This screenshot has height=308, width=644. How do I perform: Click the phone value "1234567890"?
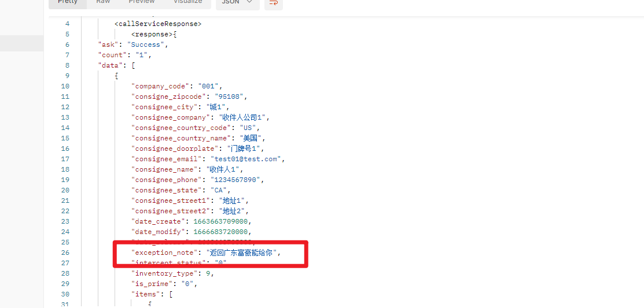pos(235,180)
